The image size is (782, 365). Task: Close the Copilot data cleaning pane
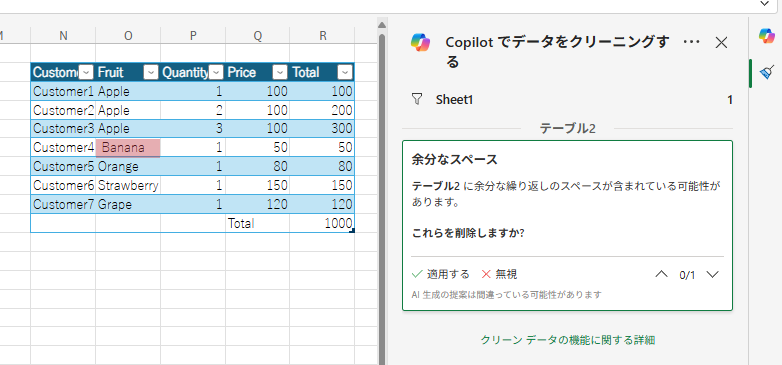coord(721,43)
